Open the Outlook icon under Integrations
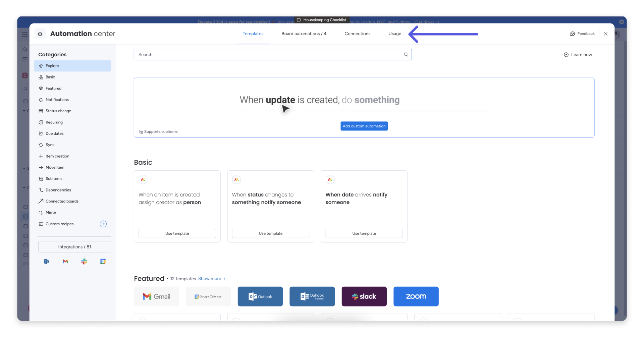Image resolution: width=644 pixels, height=337 pixels. 46,262
